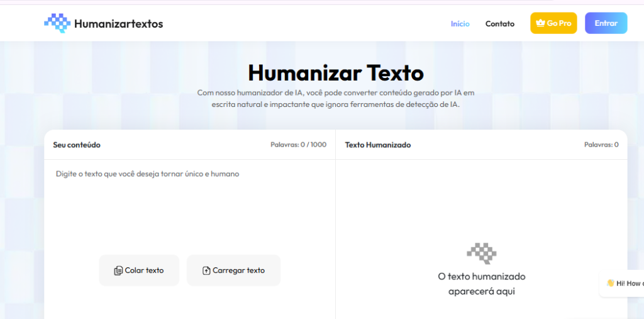Click the Palavras: 0 / 1000 counter
Image resolution: width=644 pixels, height=319 pixels.
pos(298,145)
